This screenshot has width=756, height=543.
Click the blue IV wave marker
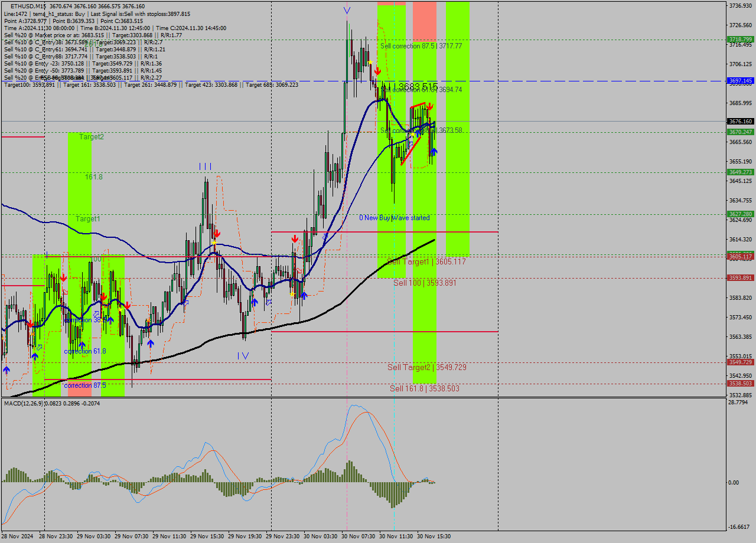242,356
